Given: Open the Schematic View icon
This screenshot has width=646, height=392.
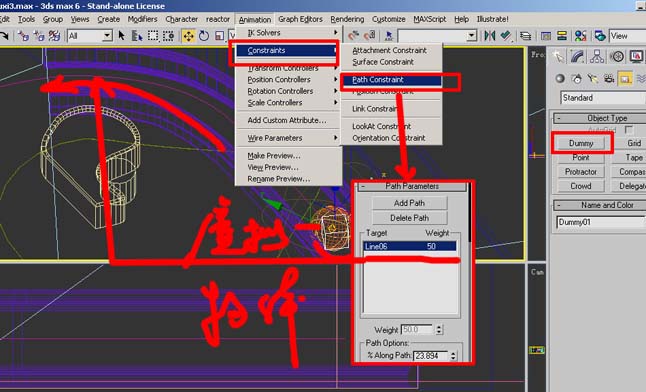Looking at the screenshot, I should [x=562, y=35].
